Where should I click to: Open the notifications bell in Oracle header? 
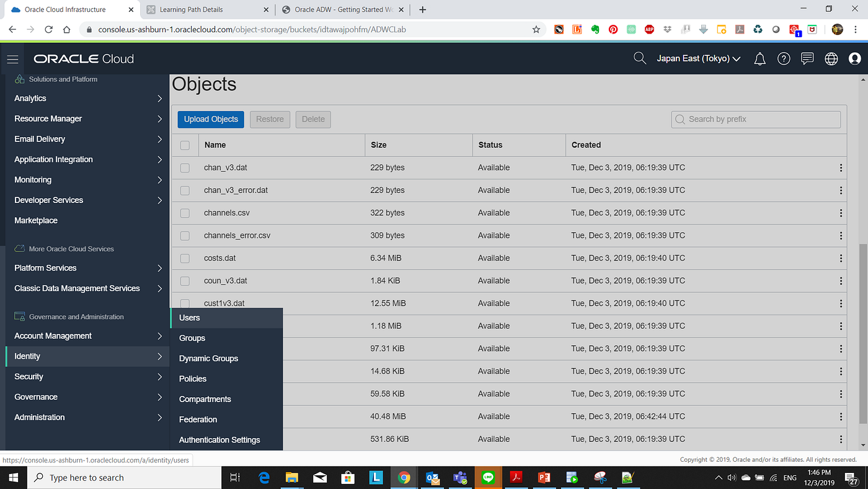click(x=759, y=59)
